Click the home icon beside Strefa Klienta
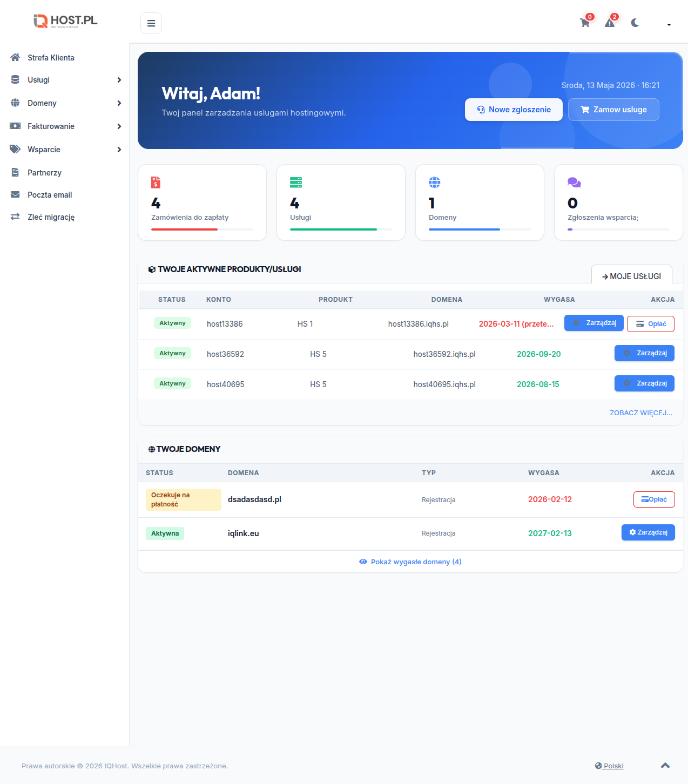The image size is (688, 784). coord(15,57)
